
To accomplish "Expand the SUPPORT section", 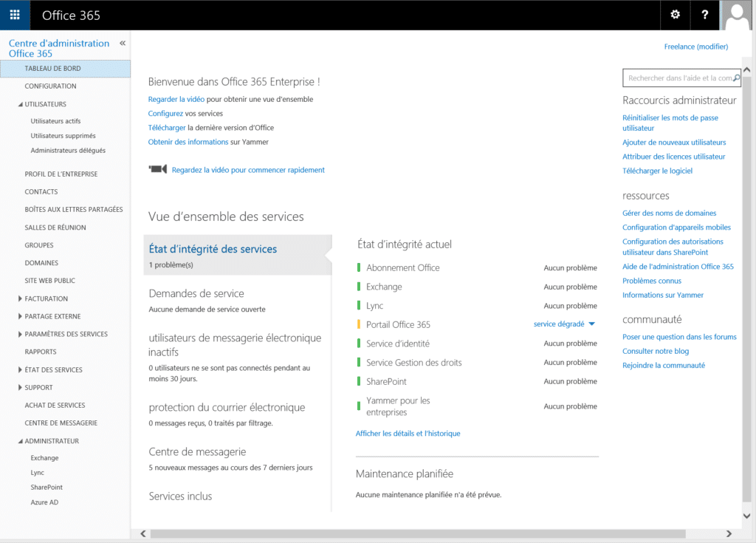I will coord(20,388).
